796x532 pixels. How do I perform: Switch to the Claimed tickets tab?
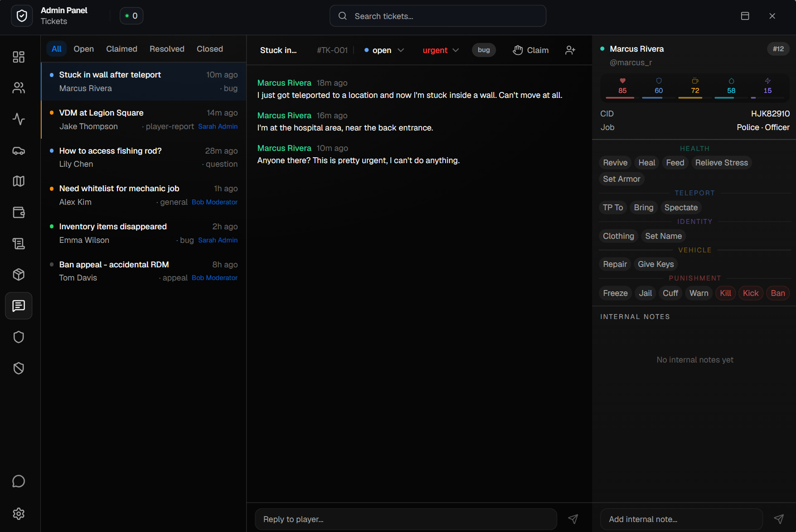tap(121, 49)
